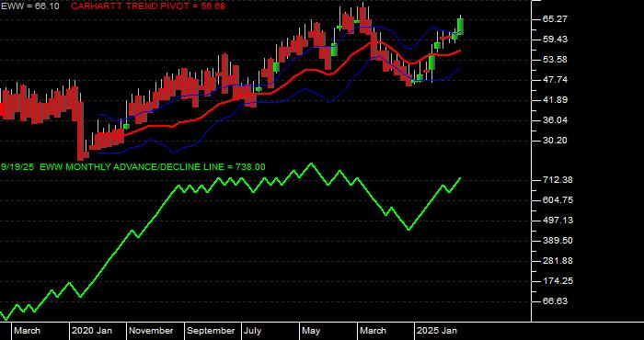This screenshot has width=644, height=340.
Task: Pick the July label on time axis
Action: pos(253,331)
